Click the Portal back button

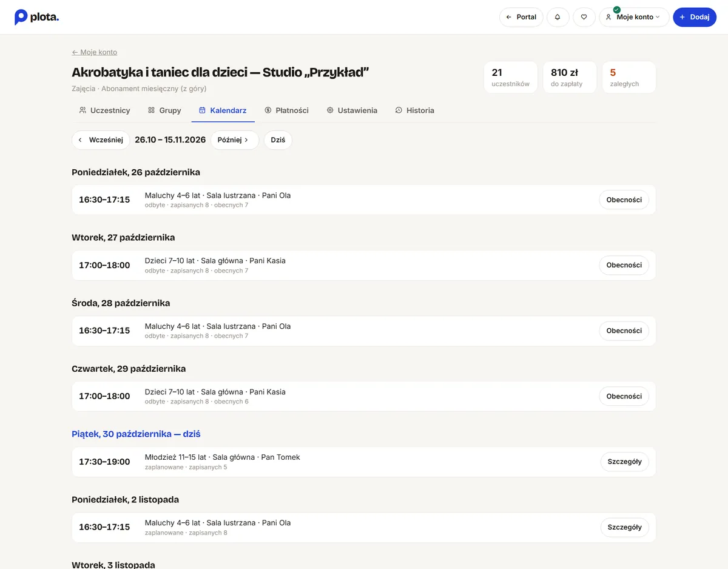[521, 17]
